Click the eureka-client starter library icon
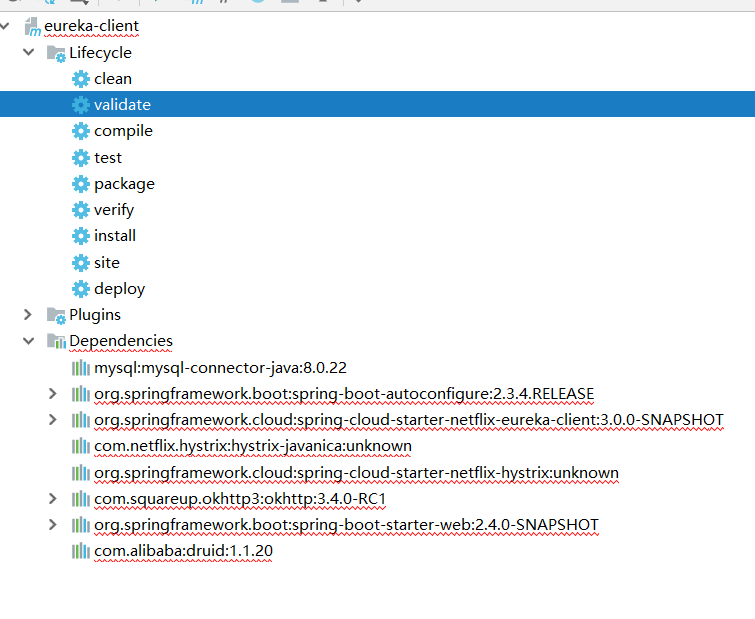This screenshot has height=619, width=755. tap(80, 420)
